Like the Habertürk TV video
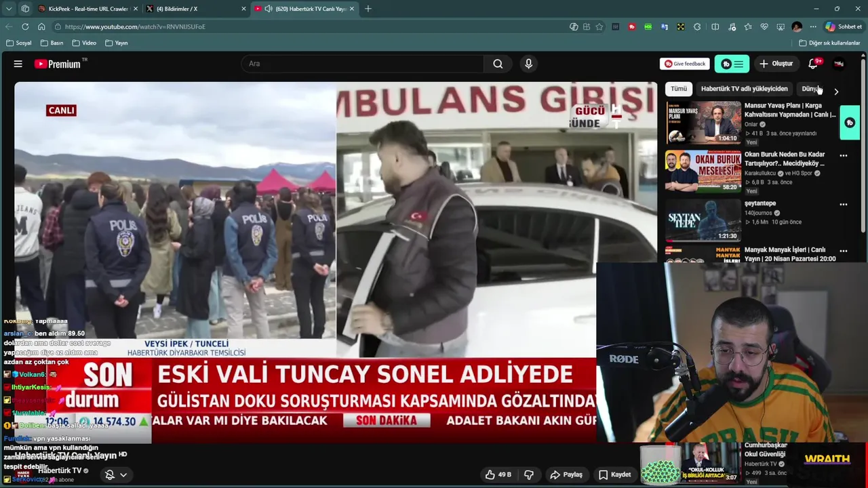Screen dimensions: 868x488 click(x=498, y=474)
